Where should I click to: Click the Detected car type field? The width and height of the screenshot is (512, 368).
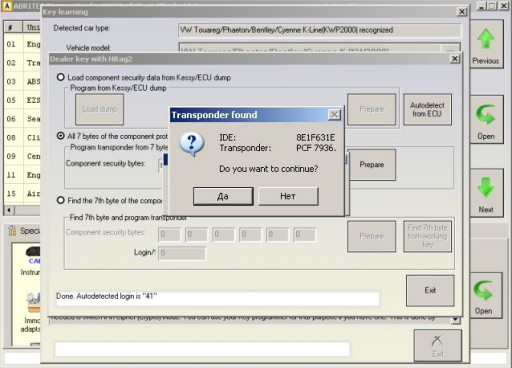tap(320, 30)
